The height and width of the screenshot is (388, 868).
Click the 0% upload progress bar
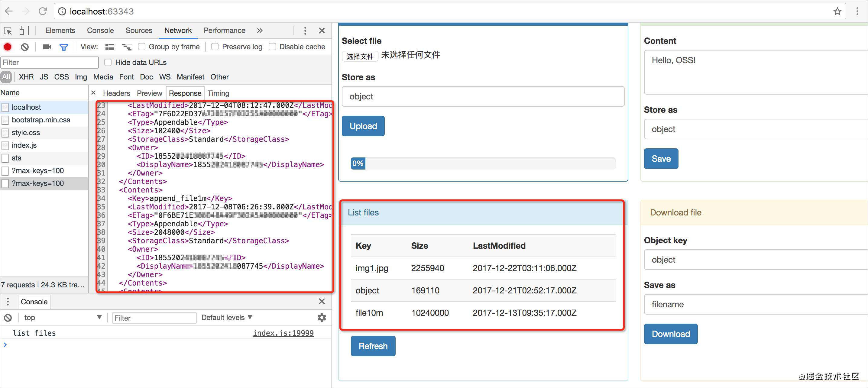coord(483,163)
